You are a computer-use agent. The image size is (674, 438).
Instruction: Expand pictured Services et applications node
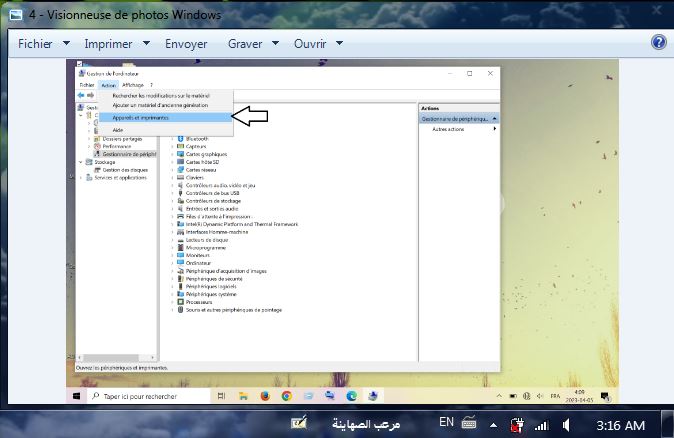pos(80,178)
